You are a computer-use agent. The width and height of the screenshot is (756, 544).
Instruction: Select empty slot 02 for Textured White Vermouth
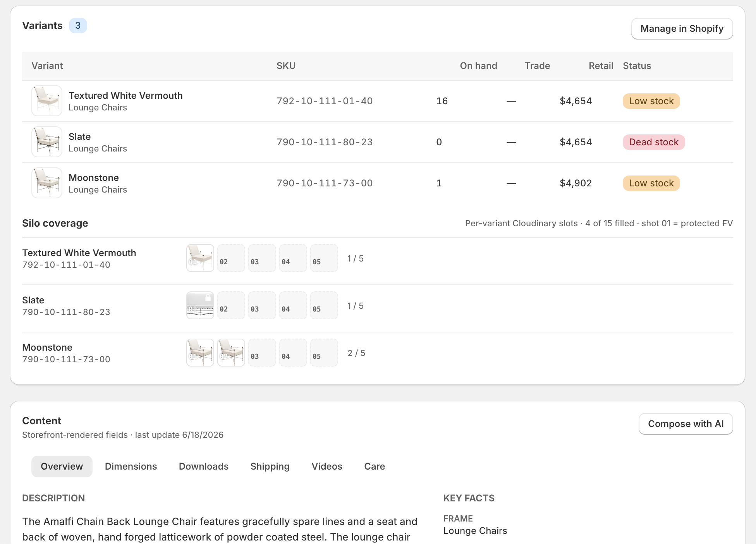(x=231, y=258)
